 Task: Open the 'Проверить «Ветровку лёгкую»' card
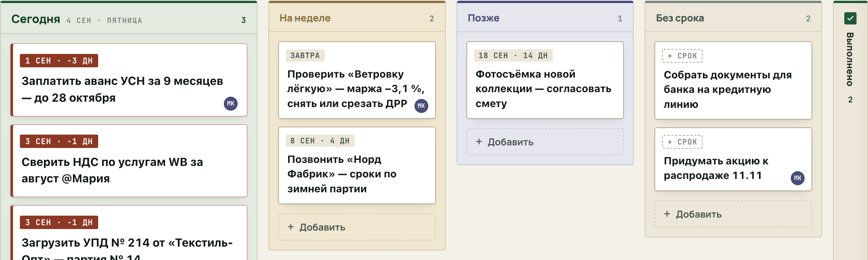tap(357, 80)
